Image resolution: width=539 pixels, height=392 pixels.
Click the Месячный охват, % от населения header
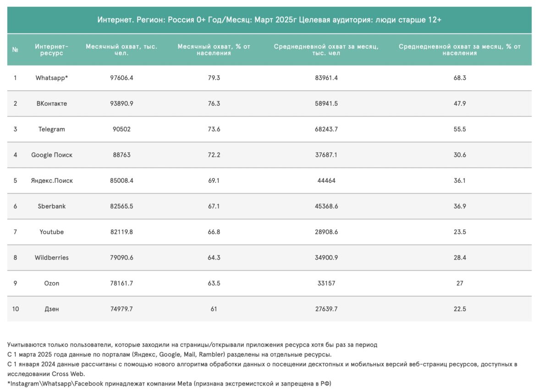click(214, 50)
